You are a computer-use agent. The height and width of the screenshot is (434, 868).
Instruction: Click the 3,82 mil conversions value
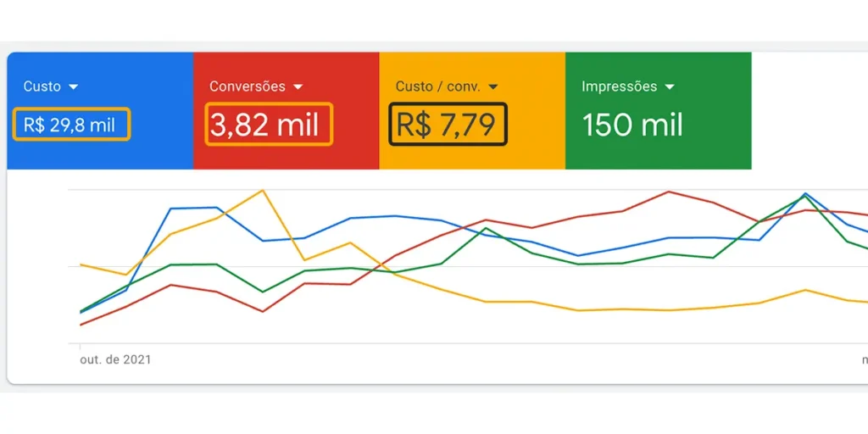pyautogui.click(x=268, y=125)
